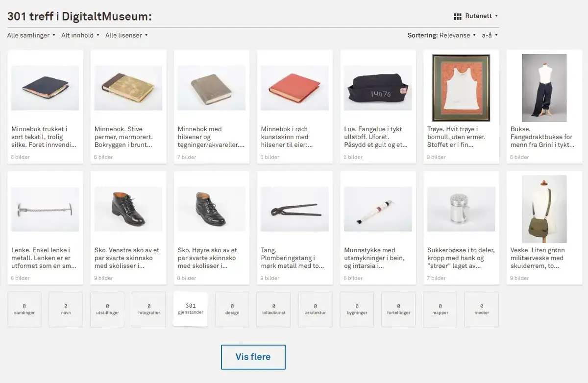Select the samlinger category tab
Viewport: 588px width, 383px height.
pyautogui.click(x=24, y=309)
